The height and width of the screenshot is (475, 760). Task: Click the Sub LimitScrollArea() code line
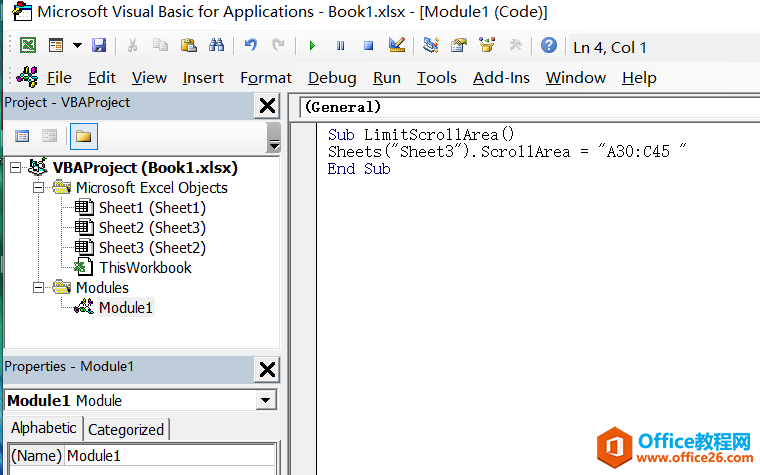pyautogui.click(x=421, y=135)
